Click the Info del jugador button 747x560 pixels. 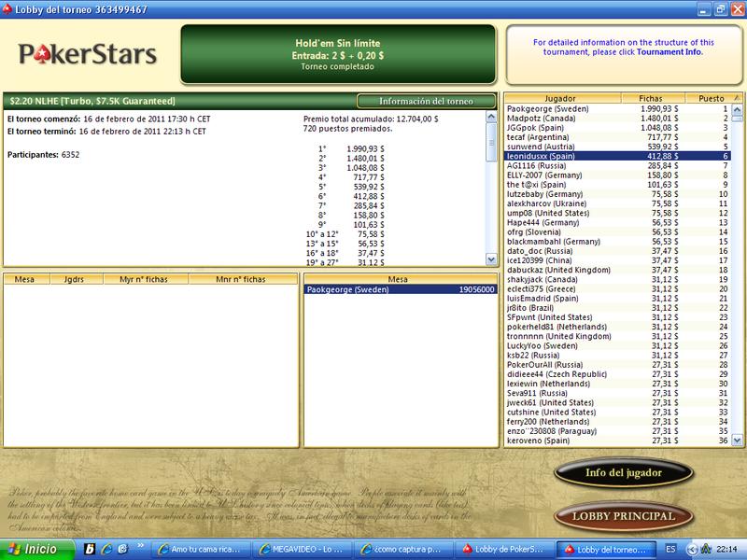coord(623,472)
